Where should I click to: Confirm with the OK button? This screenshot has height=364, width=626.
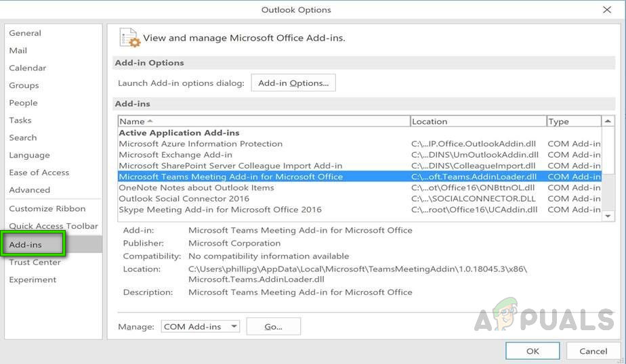533,350
